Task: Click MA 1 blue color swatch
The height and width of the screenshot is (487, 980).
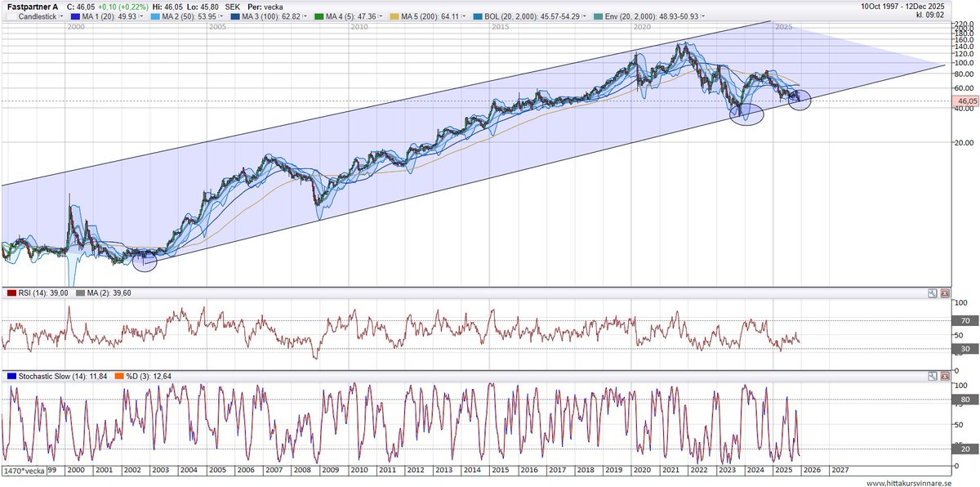Action: pos(76,16)
